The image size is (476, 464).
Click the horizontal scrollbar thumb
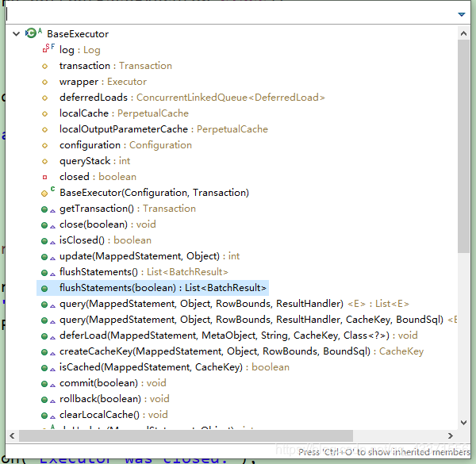point(186,436)
